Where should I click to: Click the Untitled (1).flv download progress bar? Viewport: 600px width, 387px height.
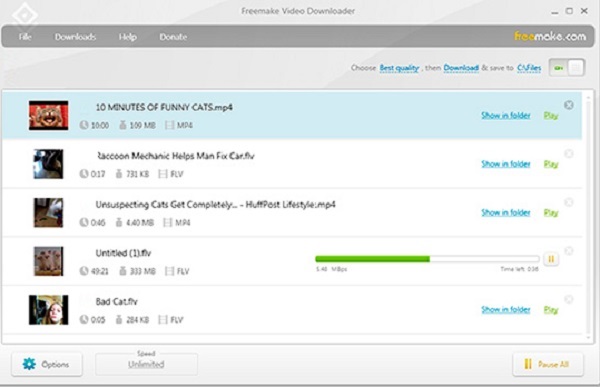coord(427,259)
